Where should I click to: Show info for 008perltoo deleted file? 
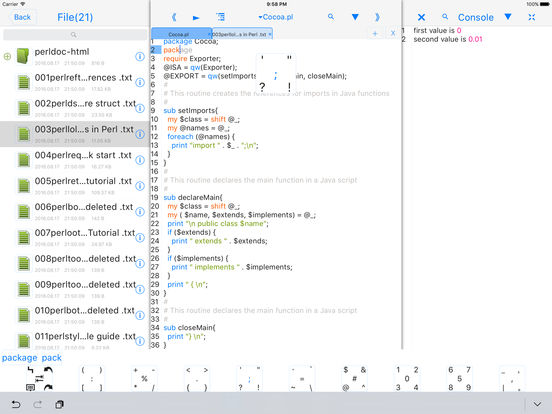pyautogui.click(x=140, y=263)
